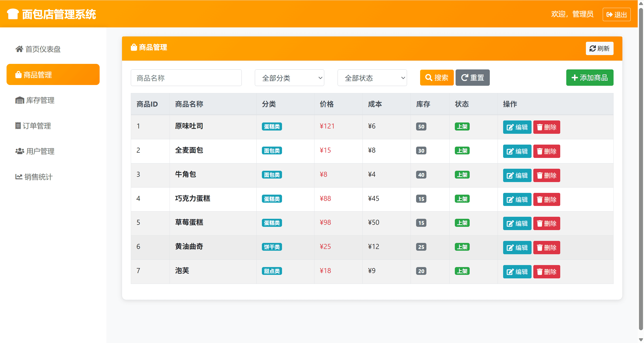Open 销售统计 via the chart icon
The image size is (644, 343).
(19, 177)
